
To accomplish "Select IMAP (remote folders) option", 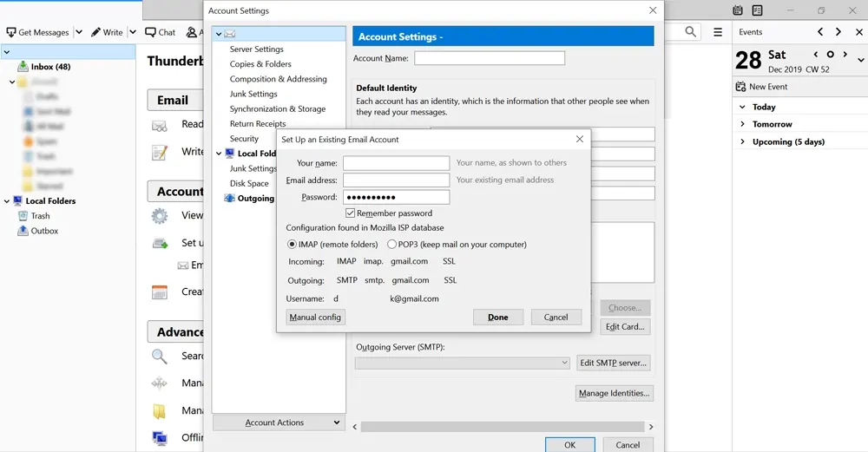I will [292, 245].
